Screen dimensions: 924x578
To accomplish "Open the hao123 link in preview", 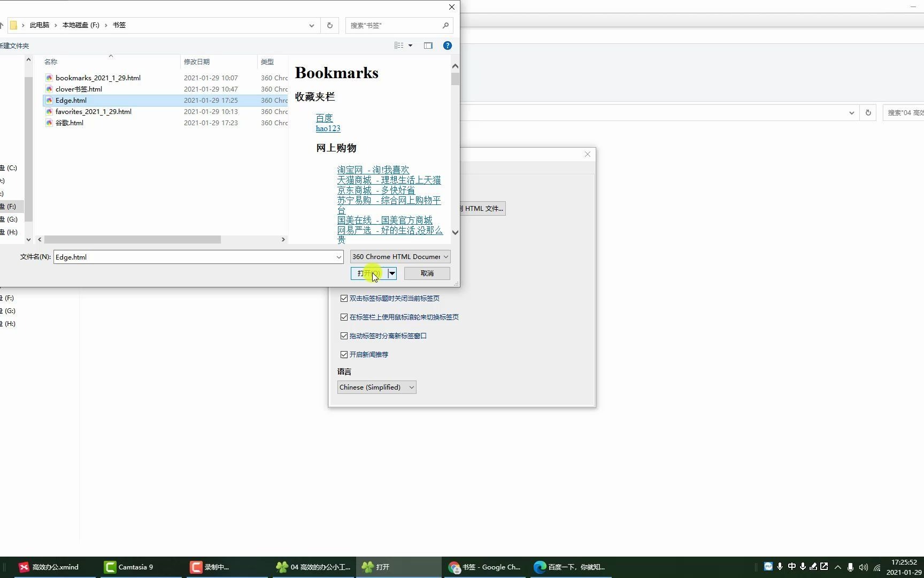I will pyautogui.click(x=328, y=128).
